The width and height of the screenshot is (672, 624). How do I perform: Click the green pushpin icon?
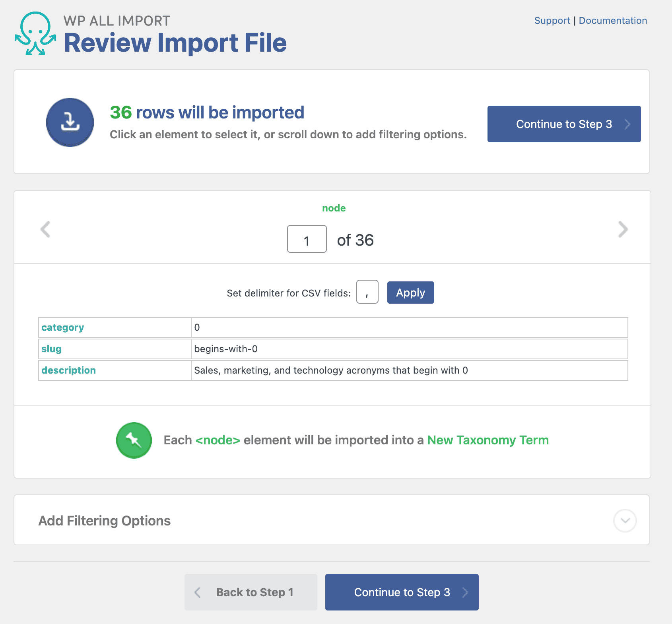coord(134,440)
